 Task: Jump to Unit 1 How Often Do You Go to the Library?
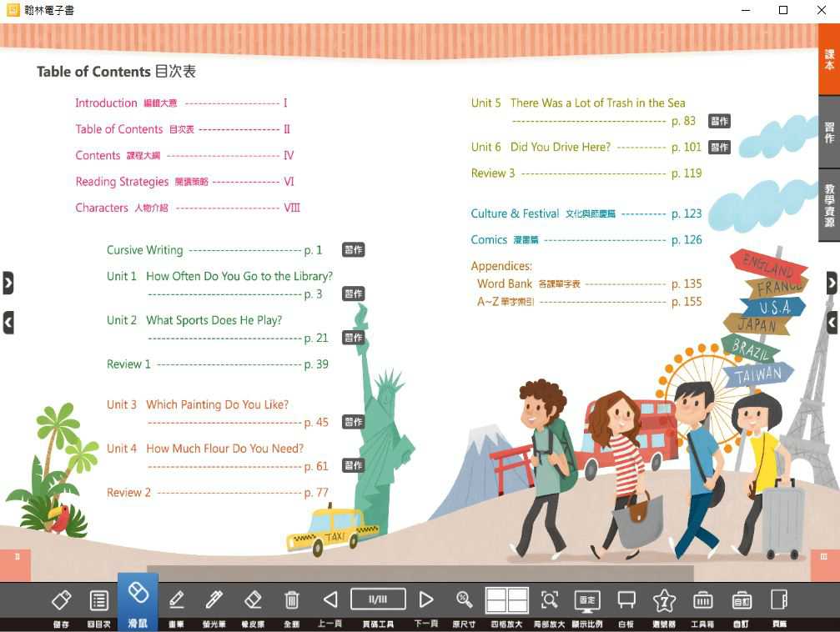click(x=219, y=276)
